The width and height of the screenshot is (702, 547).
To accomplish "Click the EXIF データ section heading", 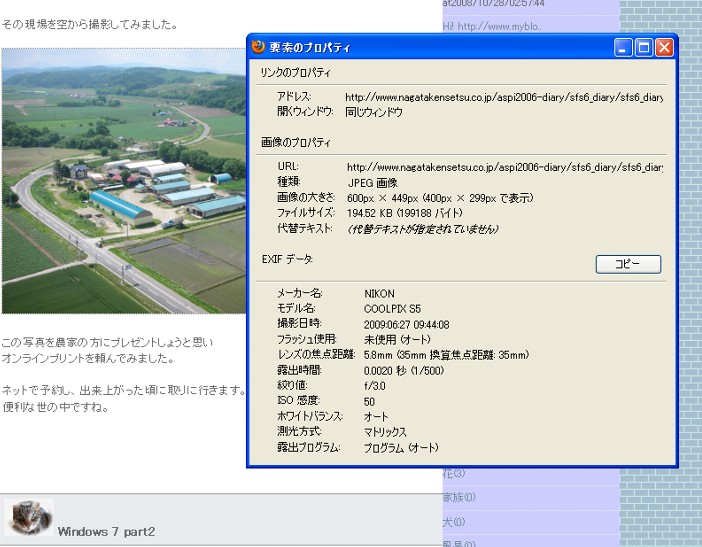I will [x=287, y=259].
